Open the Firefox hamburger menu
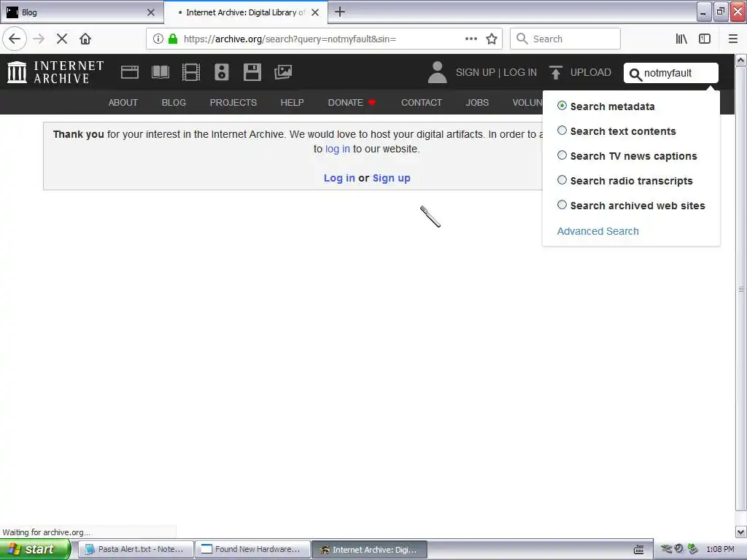Viewport: 747px width, 560px height. pyautogui.click(x=733, y=39)
